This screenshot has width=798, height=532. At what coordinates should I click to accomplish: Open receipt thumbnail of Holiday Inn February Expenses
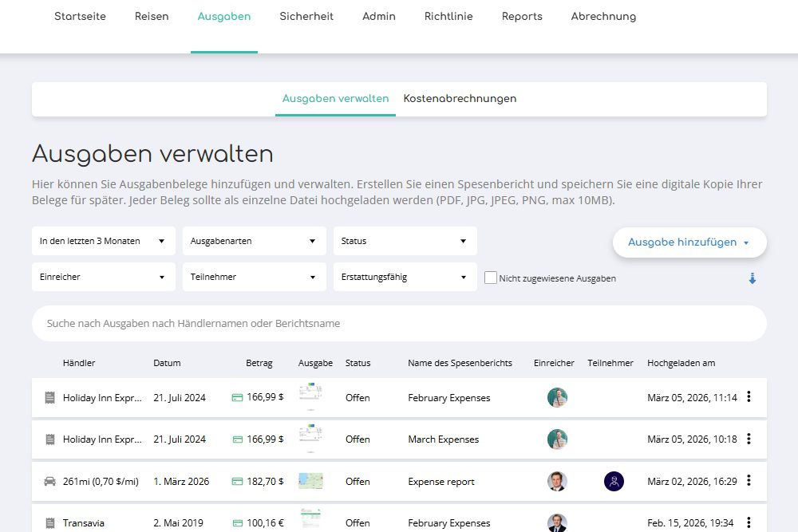[x=310, y=396]
